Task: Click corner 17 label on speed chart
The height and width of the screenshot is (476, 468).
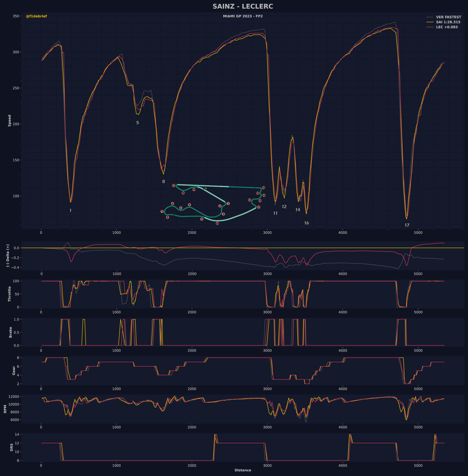Action: pyautogui.click(x=407, y=225)
